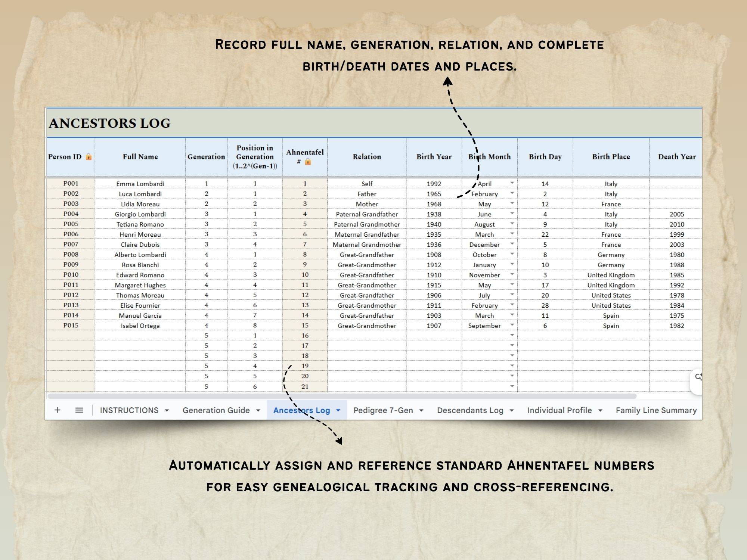Click the add new sheet plus icon
Screen dimensions: 747x560
coord(58,410)
